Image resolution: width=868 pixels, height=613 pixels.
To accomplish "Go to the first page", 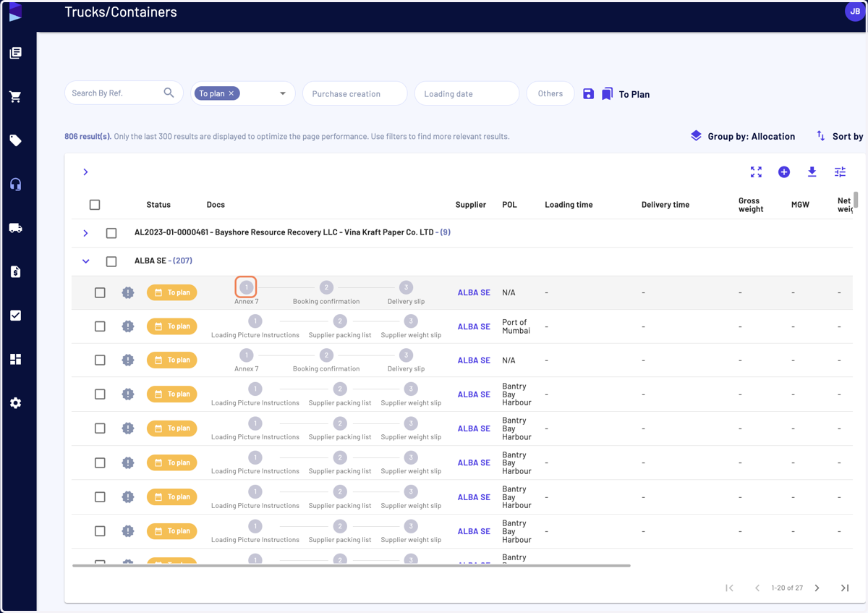I will click(729, 588).
